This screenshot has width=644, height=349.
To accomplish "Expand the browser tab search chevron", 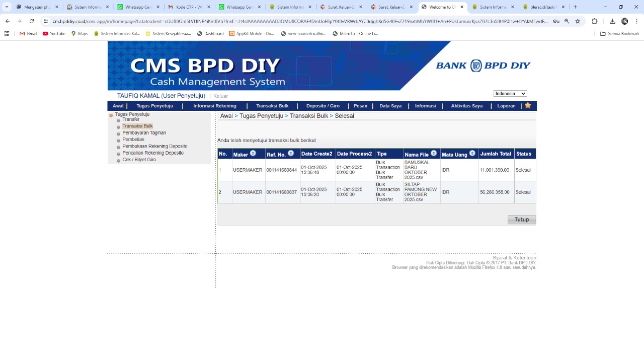I will [x=7, y=7].
